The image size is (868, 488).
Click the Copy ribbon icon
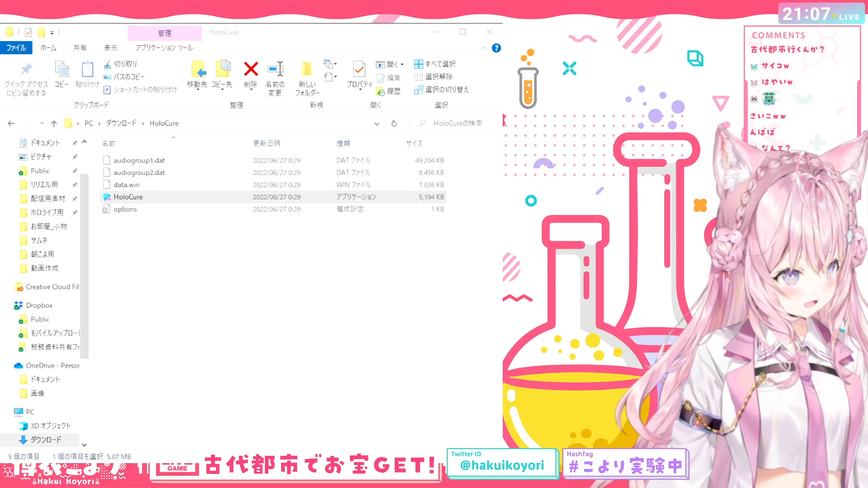coord(61,69)
